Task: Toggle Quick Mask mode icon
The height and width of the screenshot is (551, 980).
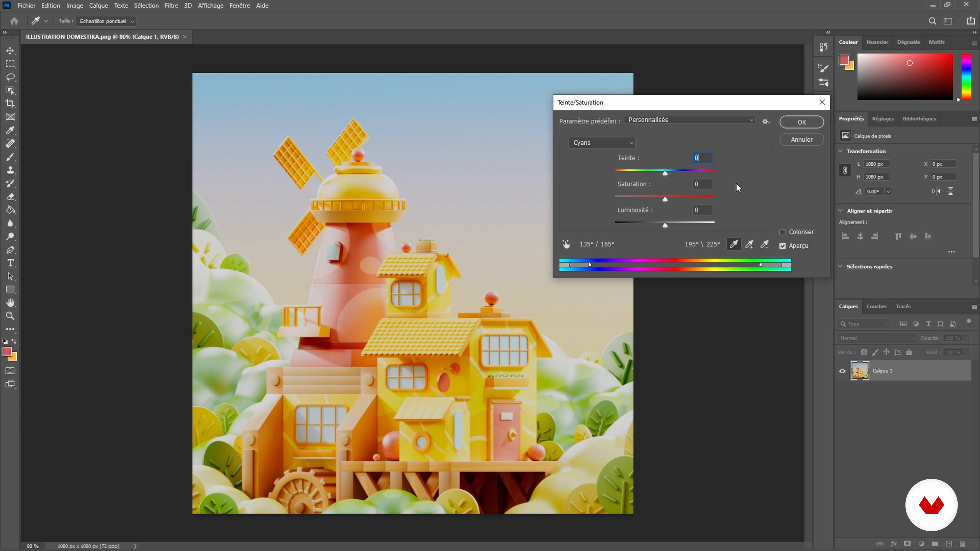Action: 10,371
